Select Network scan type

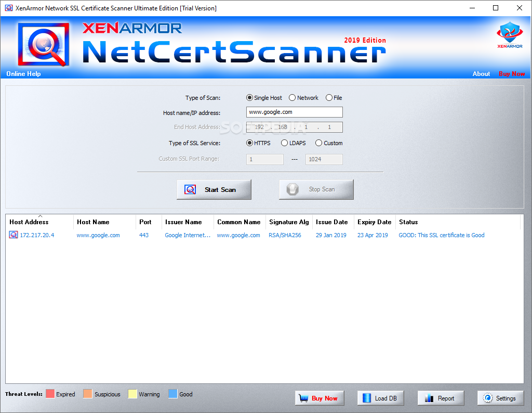[303, 98]
